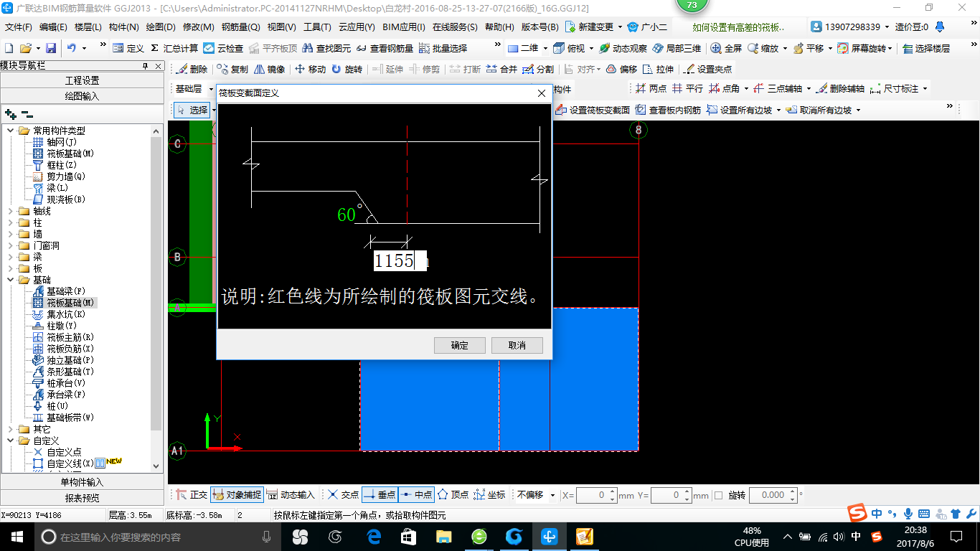This screenshot has width=980, height=551.
Task: Toggle 对象捕捉 object snap
Action: point(237,495)
